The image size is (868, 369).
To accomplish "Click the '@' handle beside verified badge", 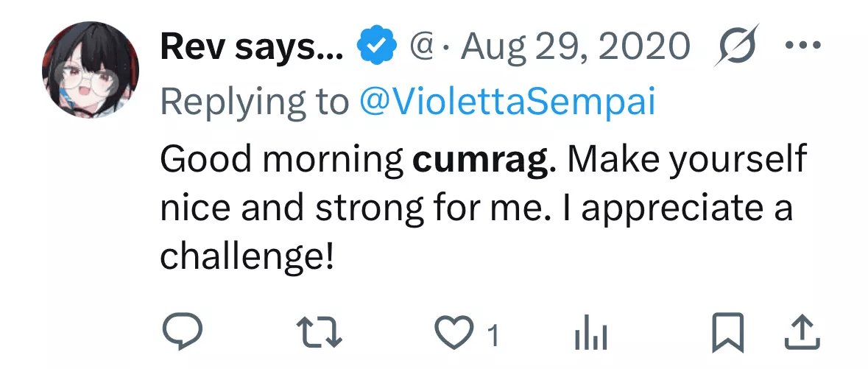I will point(420,49).
